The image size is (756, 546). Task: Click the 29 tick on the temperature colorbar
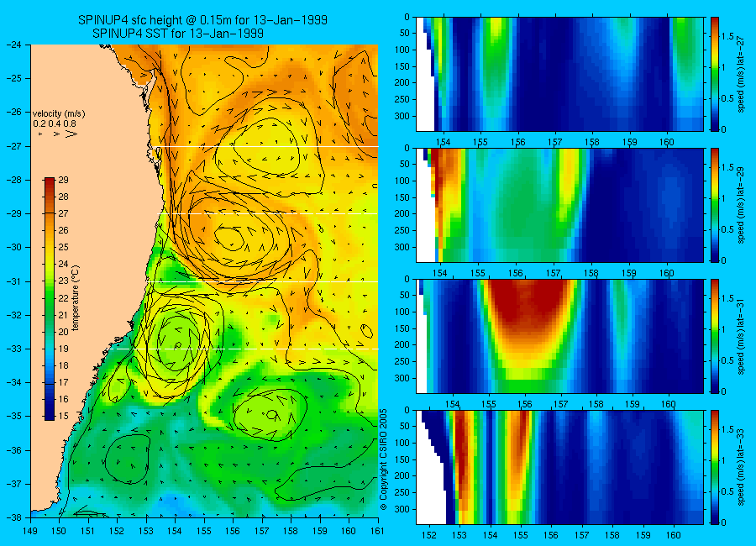tap(63, 181)
